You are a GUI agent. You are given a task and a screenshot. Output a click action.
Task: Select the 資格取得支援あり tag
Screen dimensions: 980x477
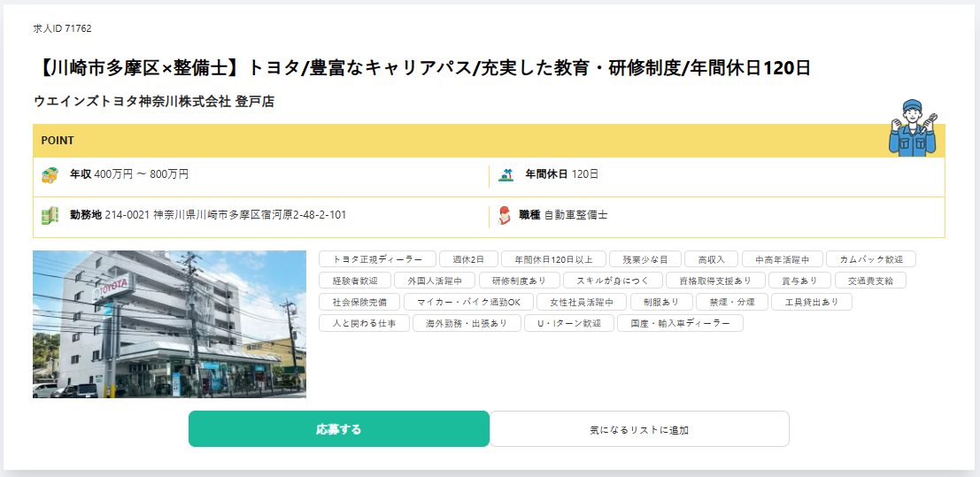[715, 281]
